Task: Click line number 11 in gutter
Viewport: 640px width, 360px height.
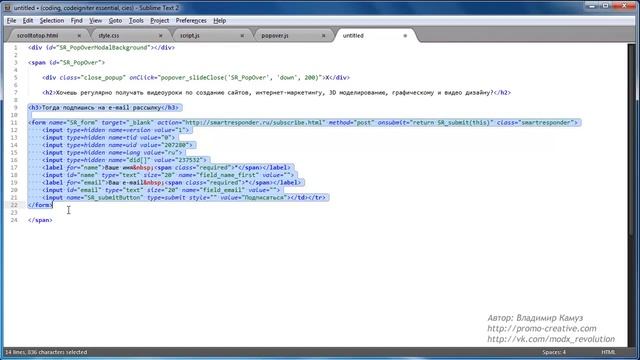Action: [x=14, y=122]
